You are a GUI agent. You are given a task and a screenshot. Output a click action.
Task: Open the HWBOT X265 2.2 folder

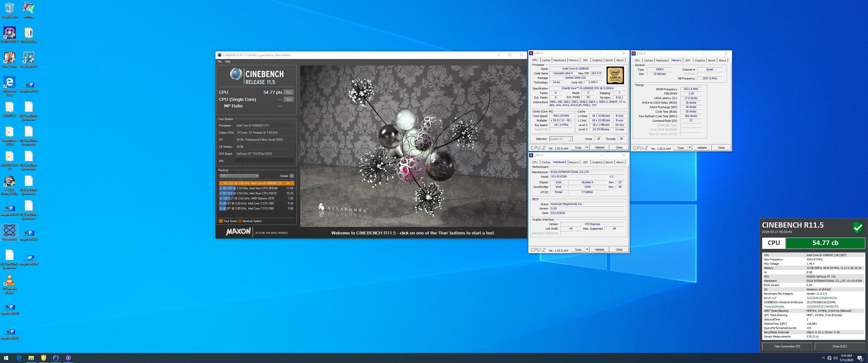9,161
